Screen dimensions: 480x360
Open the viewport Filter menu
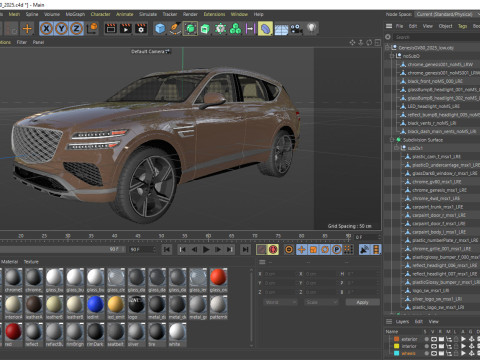(22, 42)
